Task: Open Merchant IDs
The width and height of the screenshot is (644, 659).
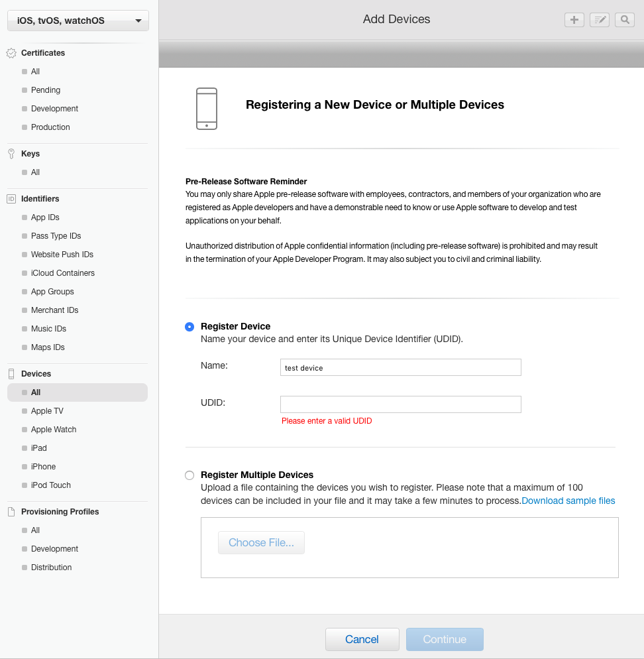Action: pyautogui.click(x=54, y=310)
